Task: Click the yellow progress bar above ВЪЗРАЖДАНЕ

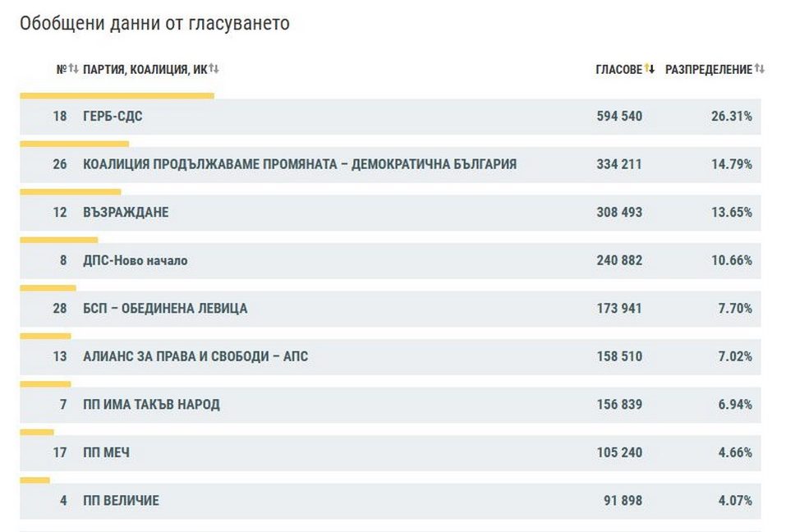Action: 70,192
